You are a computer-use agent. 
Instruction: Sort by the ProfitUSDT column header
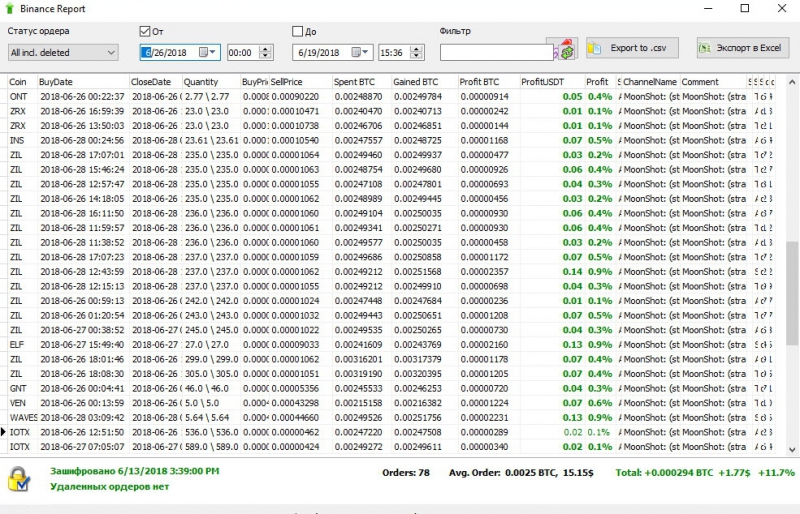pyautogui.click(x=552, y=82)
